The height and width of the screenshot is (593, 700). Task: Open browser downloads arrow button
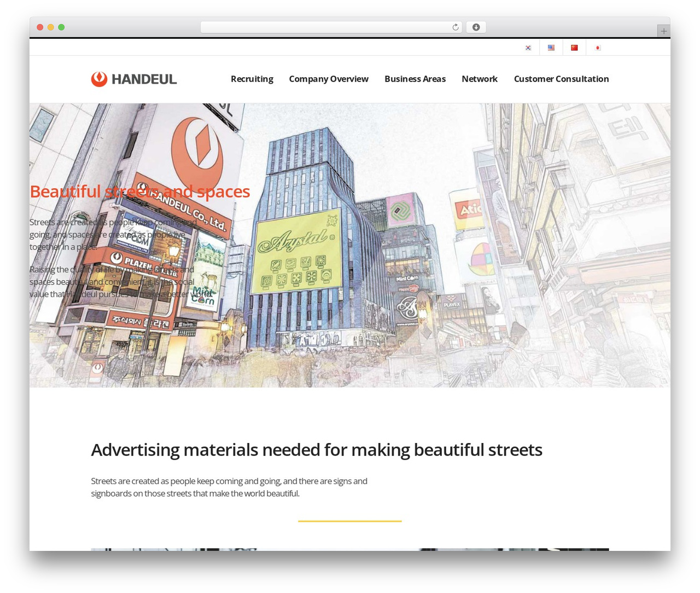tap(476, 27)
